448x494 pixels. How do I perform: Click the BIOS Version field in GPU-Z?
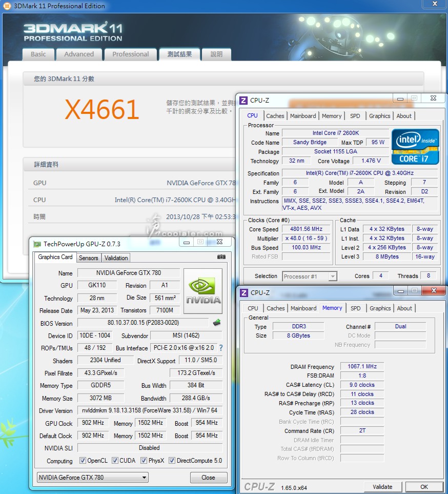pyautogui.click(x=143, y=323)
